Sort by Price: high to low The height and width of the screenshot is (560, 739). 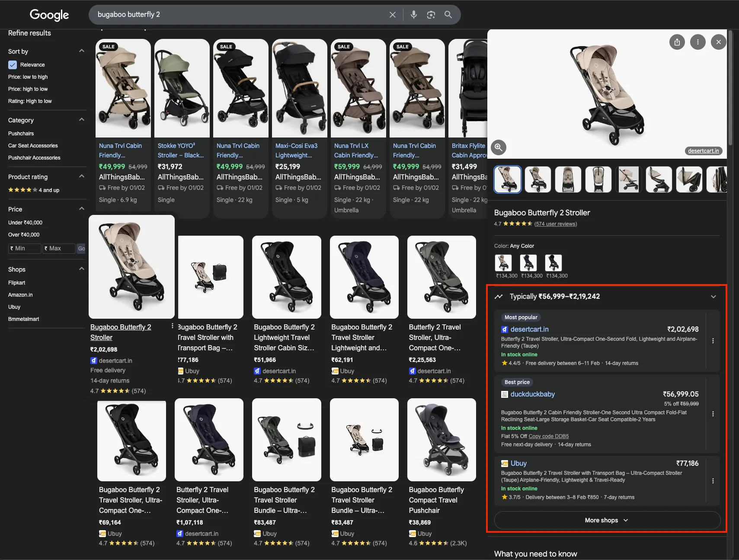[28, 89]
